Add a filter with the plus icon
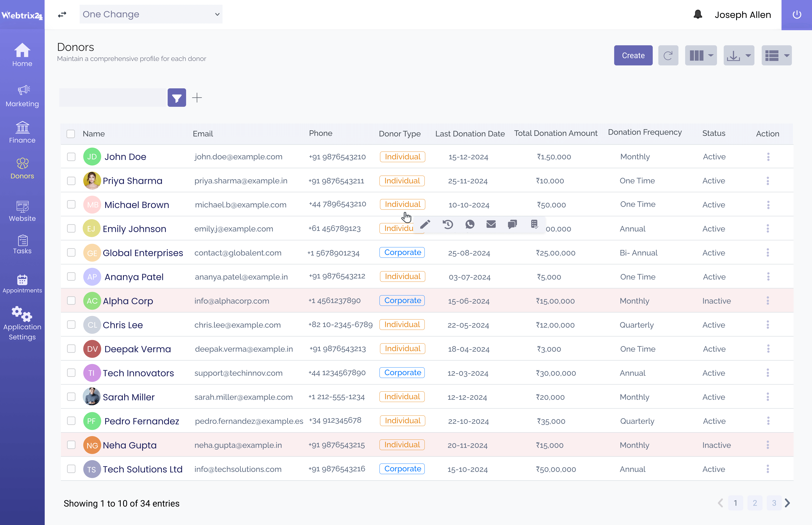Screen dimensions: 812x525 [197, 98]
